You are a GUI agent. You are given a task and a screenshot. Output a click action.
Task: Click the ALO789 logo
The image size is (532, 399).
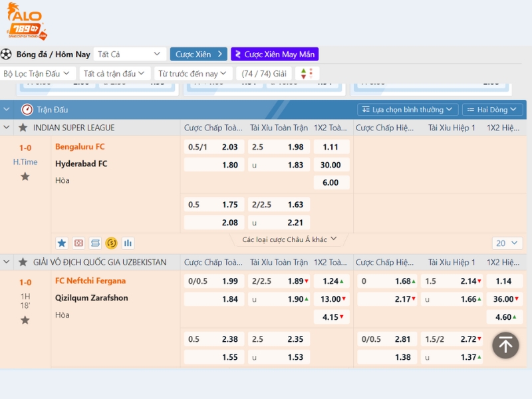[x=27, y=21]
